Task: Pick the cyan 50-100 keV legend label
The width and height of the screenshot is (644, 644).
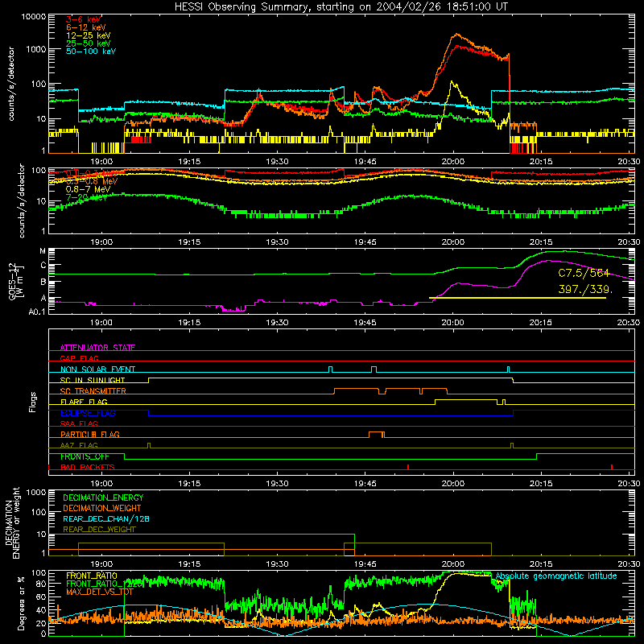Action: tap(91, 51)
